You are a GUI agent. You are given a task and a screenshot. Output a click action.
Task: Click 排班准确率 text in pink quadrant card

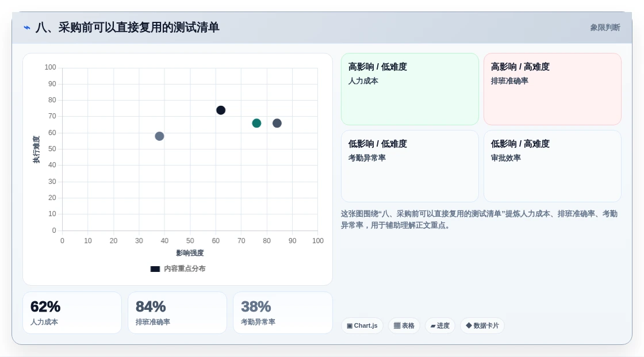pyautogui.click(x=509, y=81)
